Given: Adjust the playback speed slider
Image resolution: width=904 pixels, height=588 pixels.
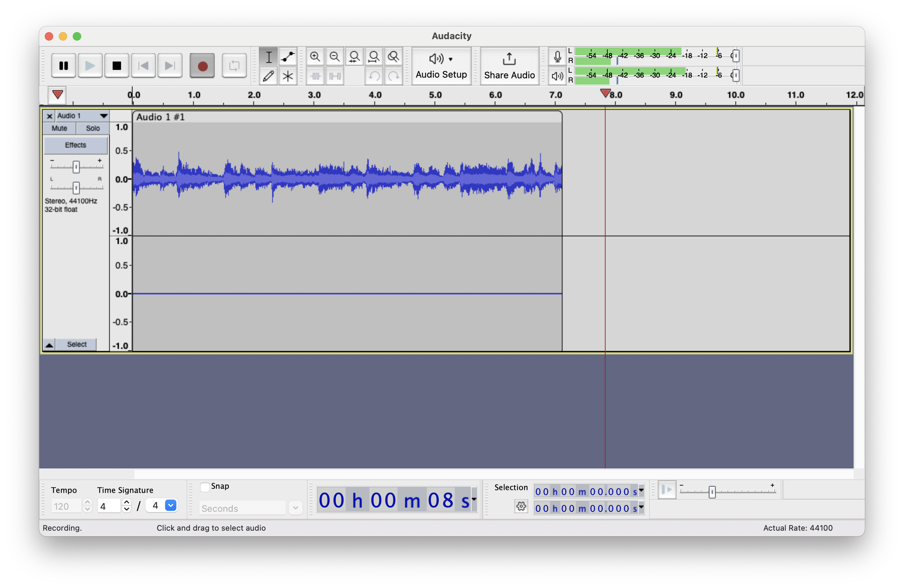Looking at the screenshot, I should [727, 492].
